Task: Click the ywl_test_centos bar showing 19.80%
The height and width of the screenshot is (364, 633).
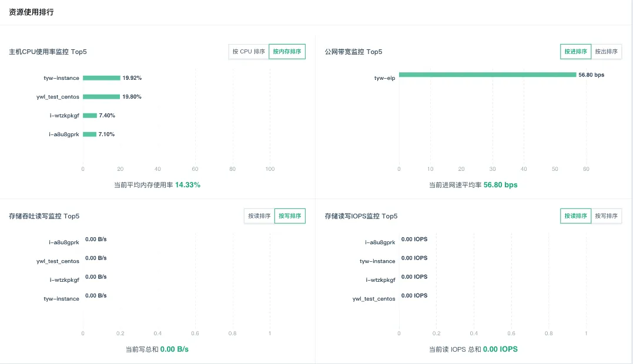Action: [101, 97]
